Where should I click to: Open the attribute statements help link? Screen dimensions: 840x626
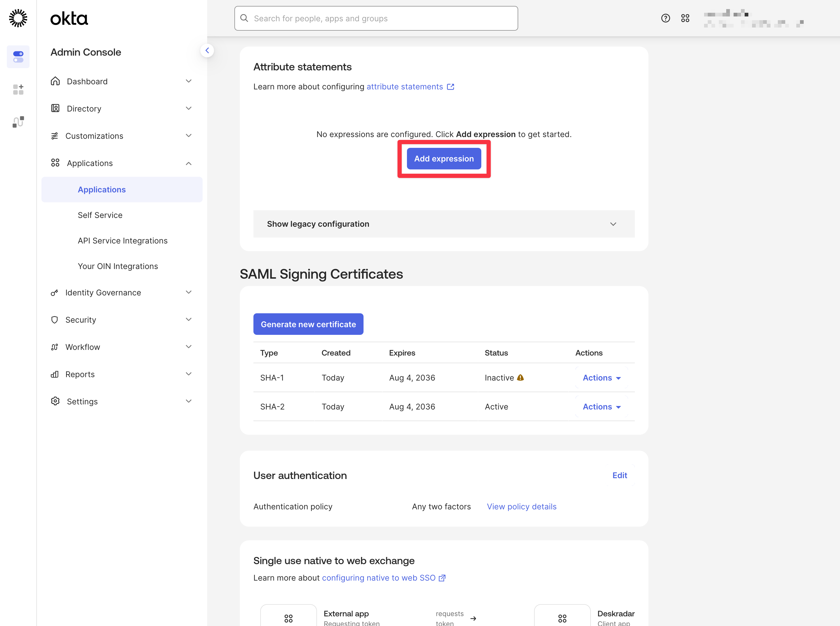(x=410, y=87)
